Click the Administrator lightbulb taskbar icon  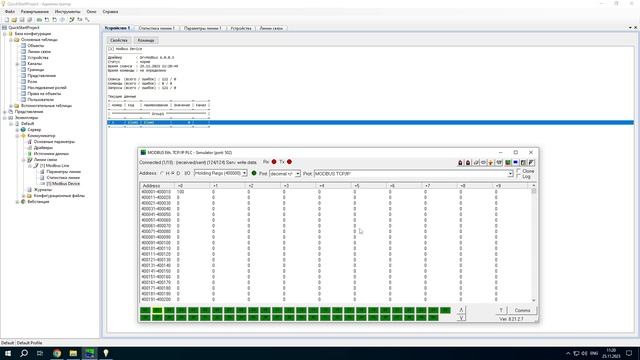(106, 353)
